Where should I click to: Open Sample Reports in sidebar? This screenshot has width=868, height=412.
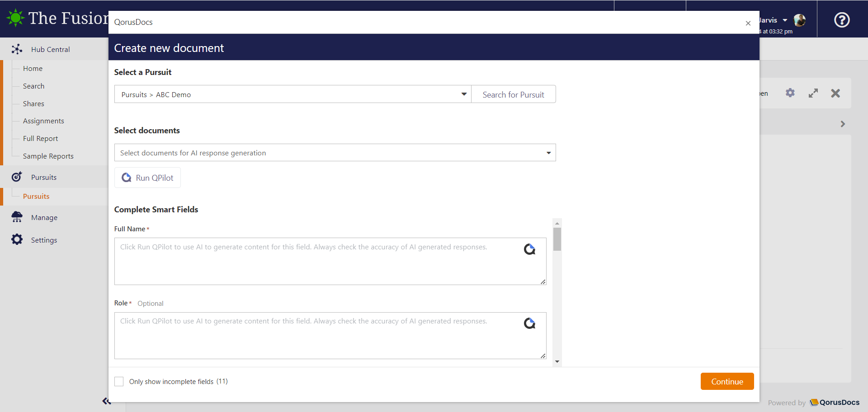click(48, 156)
